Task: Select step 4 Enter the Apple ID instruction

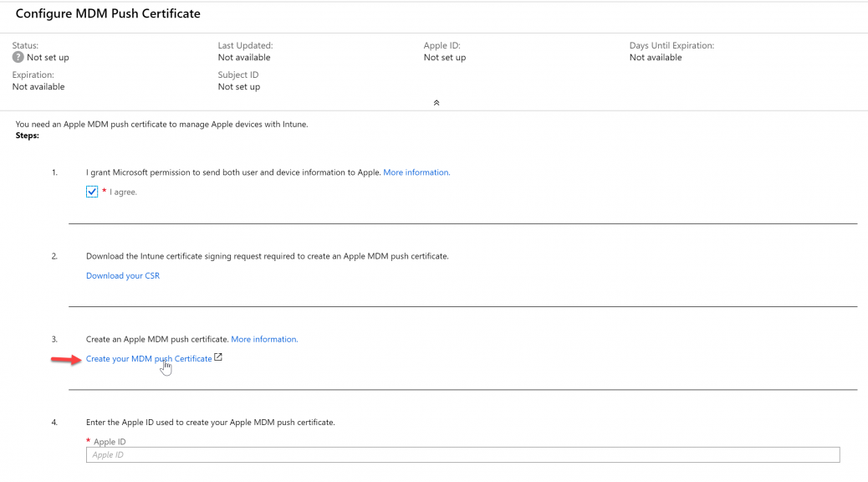Action: [211, 422]
